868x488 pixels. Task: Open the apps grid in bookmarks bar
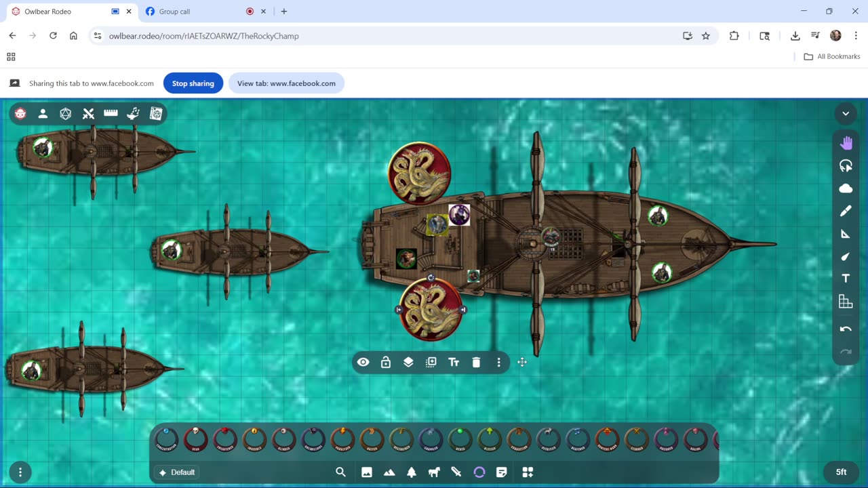pos(11,57)
